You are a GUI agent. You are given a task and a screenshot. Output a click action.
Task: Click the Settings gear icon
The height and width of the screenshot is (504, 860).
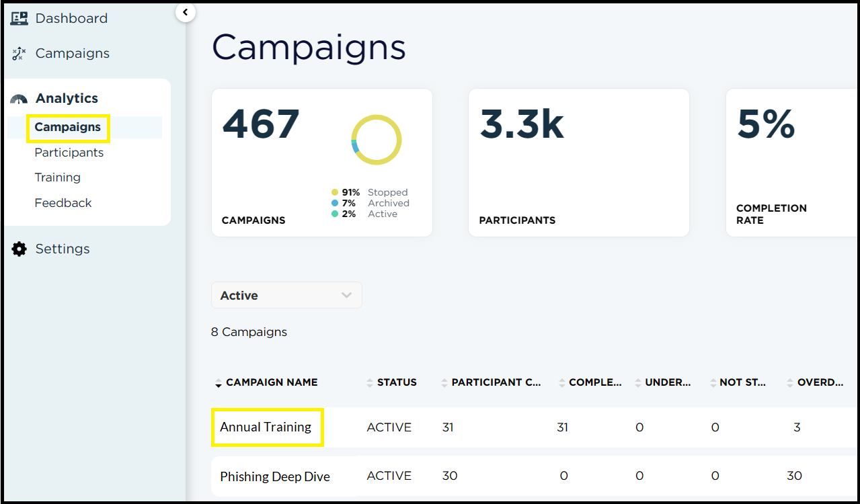(x=19, y=249)
